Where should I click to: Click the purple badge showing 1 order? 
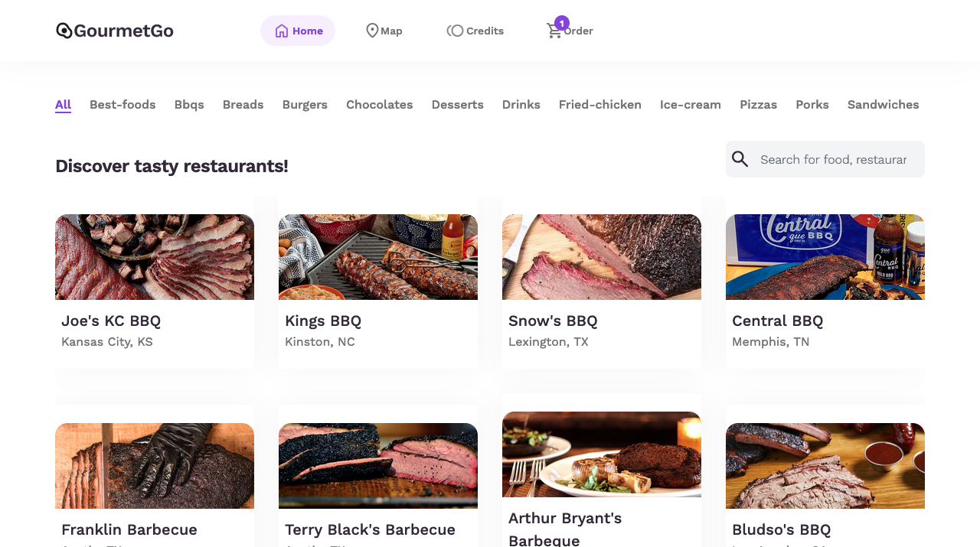[x=561, y=23]
